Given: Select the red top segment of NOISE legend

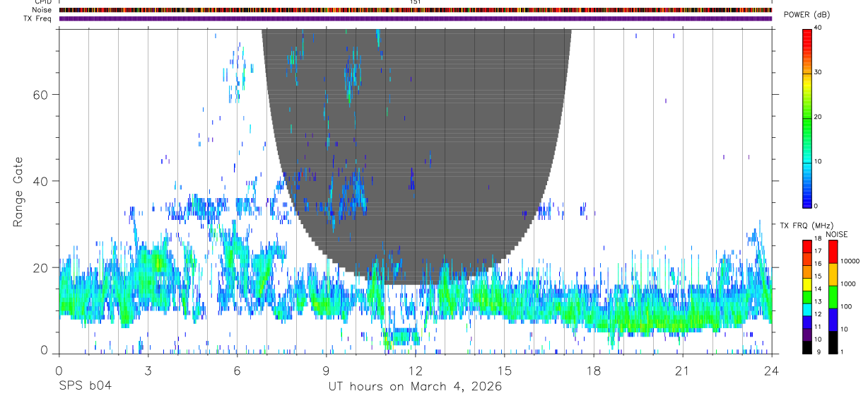Looking at the screenshot, I should pos(833,252).
